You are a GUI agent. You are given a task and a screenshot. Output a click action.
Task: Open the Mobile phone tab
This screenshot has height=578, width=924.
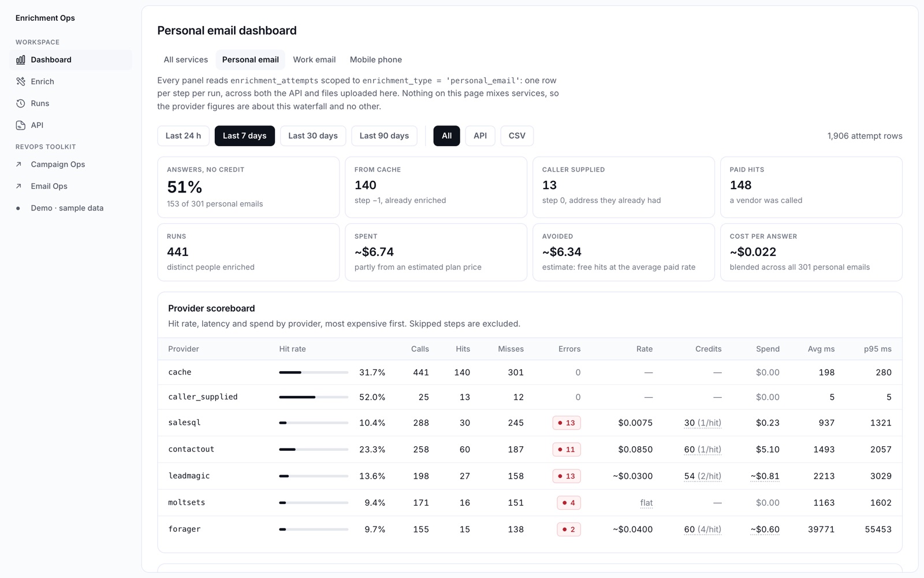(376, 60)
